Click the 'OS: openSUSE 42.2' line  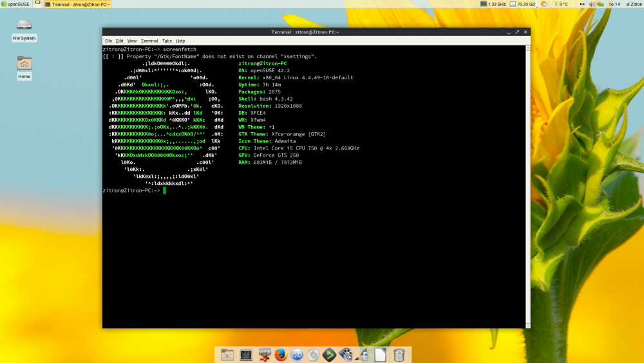(263, 71)
